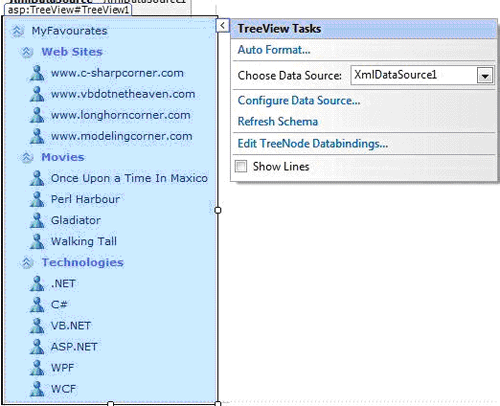This screenshot has width=500, height=406.
Task: Enable the Show Lines checkbox
Action: (x=241, y=166)
